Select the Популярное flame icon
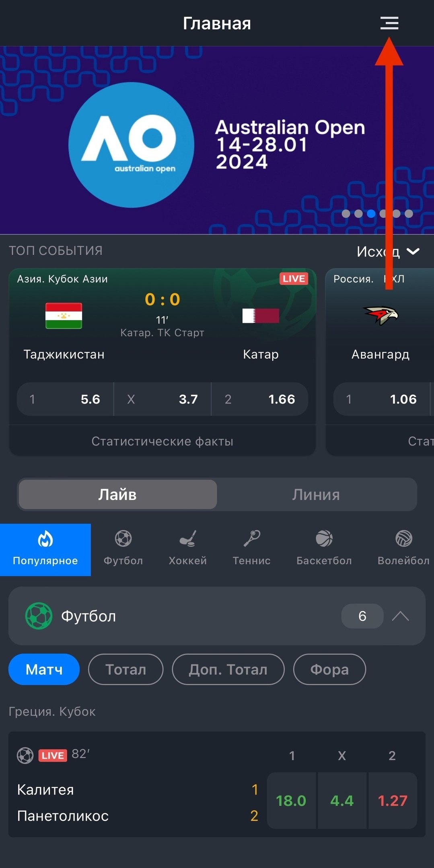The height and width of the screenshot is (868, 434). [x=45, y=539]
